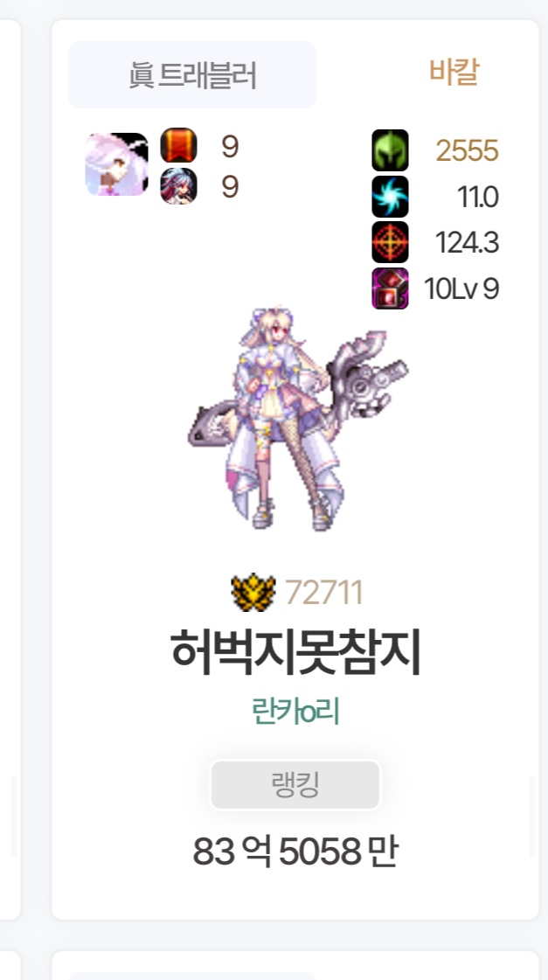548x980 pixels.
Task: Click the red crosshair stat icon
Action: (390, 242)
